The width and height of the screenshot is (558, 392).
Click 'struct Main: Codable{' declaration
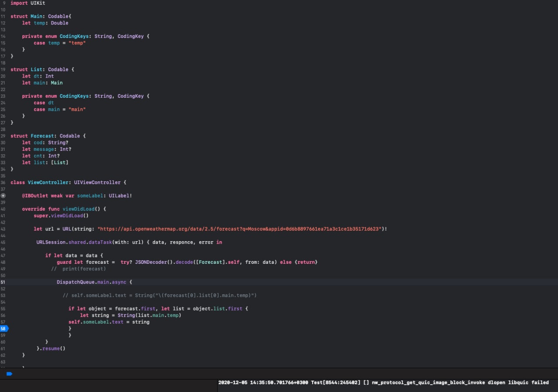pyautogui.click(x=41, y=16)
